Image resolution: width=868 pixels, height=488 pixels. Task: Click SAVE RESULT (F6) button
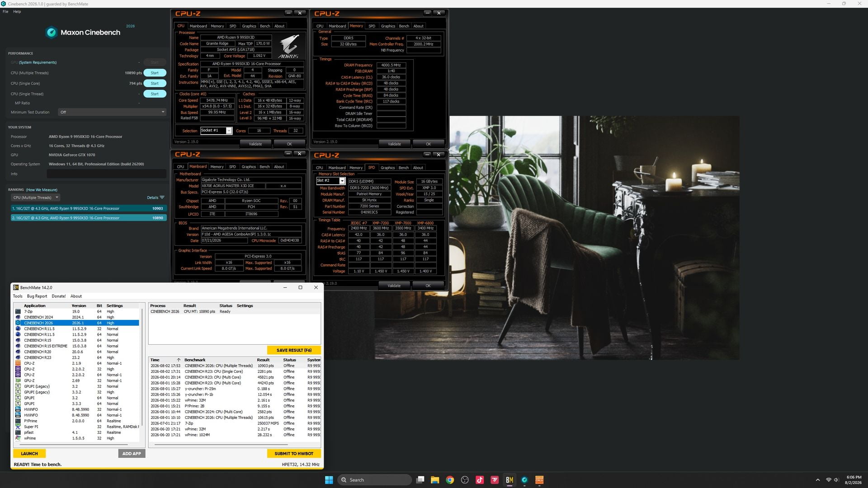pos(294,350)
